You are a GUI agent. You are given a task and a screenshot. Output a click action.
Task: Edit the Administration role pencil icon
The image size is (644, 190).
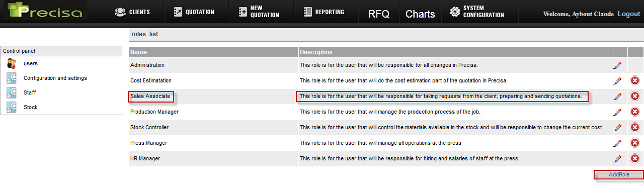(618, 65)
